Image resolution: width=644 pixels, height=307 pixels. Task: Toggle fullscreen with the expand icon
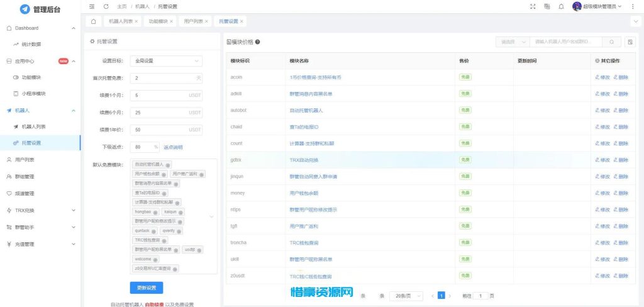533,6
